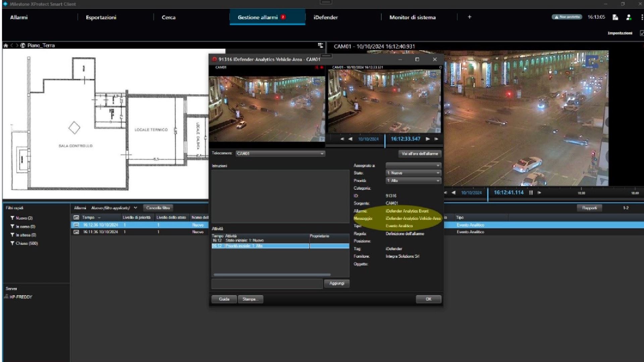Sort by Livello di priorità column
The image size is (644, 362).
[x=137, y=218]
